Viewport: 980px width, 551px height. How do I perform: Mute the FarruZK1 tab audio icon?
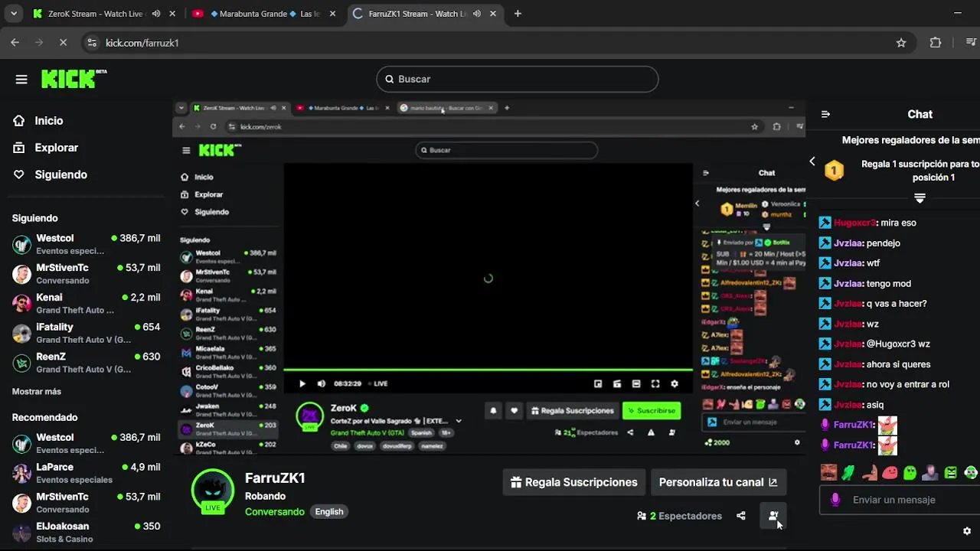pyautogui.click(x=477, y=14)
